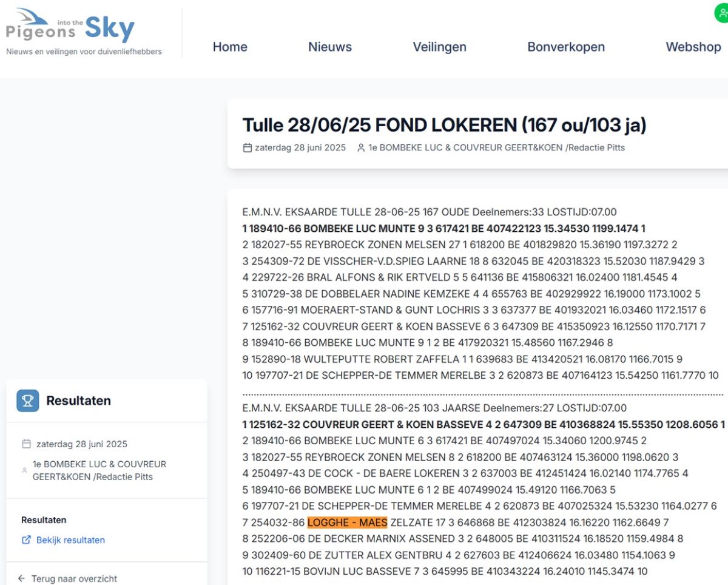This screenshot has width=728, height=585.
Task: Click the bold COUVREUR GEERT & KOEN winner row
Action: point(484,424)
